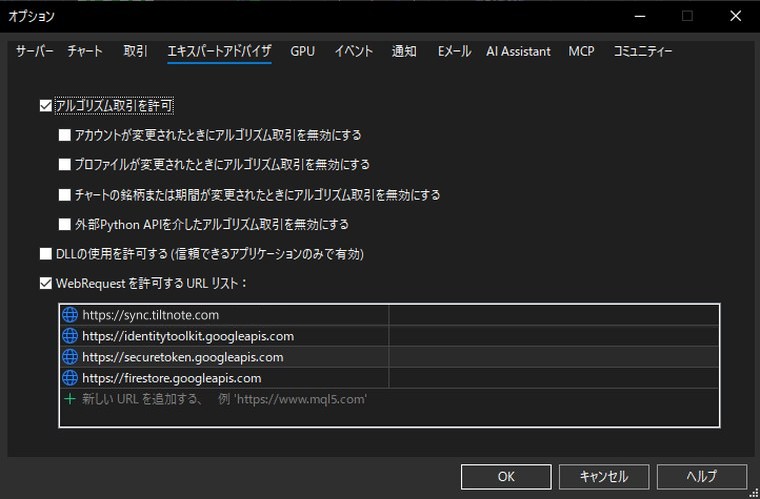The height and width of the screenshot is (499, 760).
Task: Open Eメール tab
Action: click(x=454, y=51)
